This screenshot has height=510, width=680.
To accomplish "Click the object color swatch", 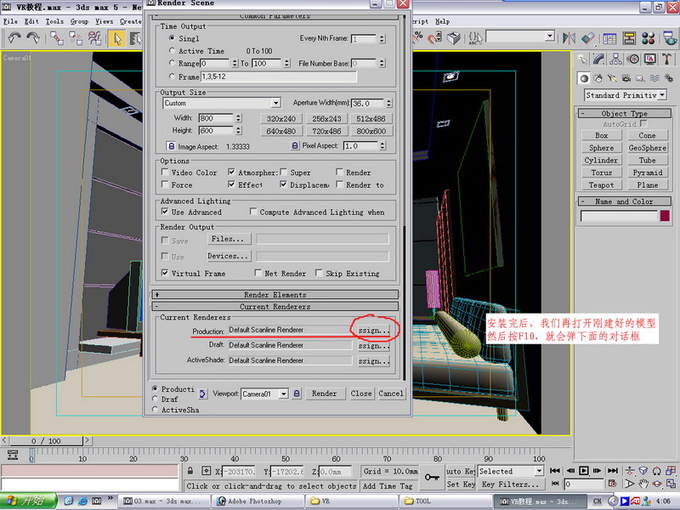I will (665, 216).
